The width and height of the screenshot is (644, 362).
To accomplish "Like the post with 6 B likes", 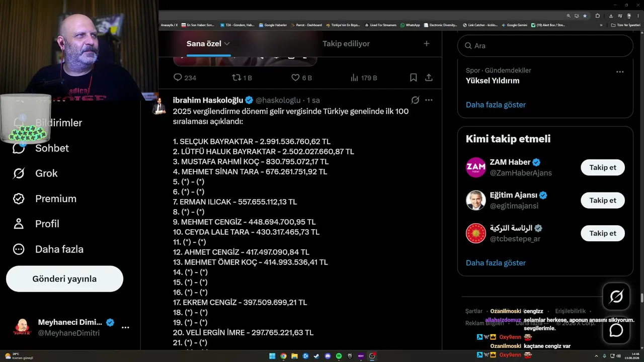I will click(x=302, y=78).
